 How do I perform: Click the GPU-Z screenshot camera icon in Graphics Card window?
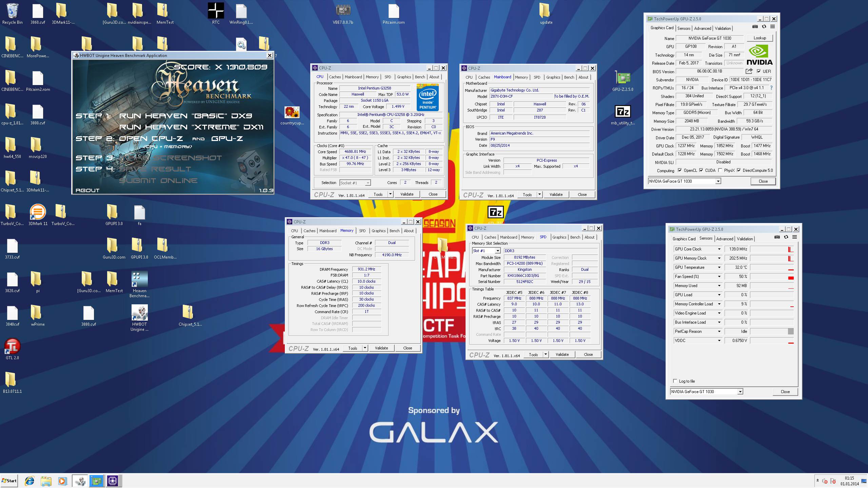(x=755, y=27)
